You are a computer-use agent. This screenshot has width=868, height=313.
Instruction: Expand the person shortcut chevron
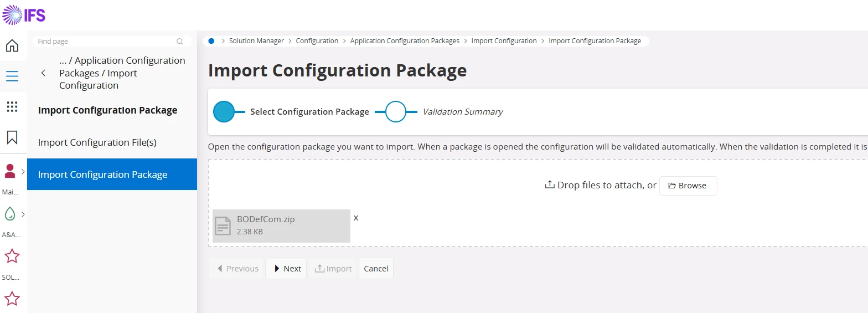23,172
